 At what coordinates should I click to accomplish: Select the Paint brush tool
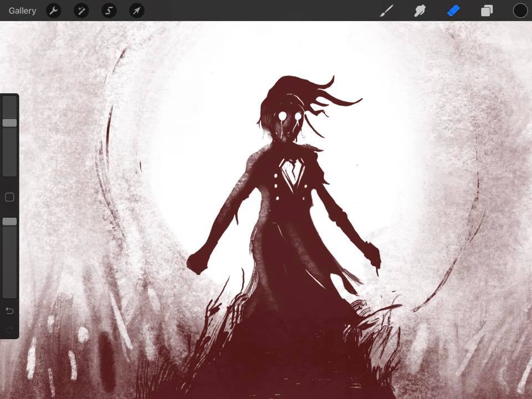point(387,11)
